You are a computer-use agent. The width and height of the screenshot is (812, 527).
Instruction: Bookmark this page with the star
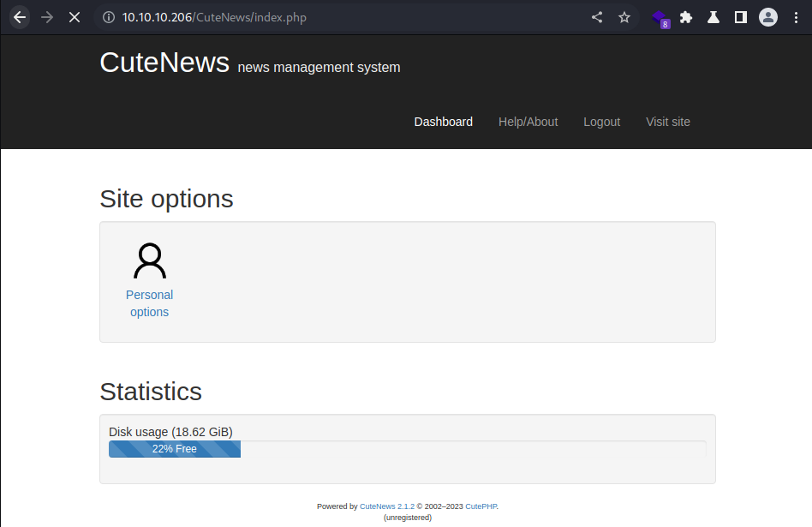click(624, 17)
